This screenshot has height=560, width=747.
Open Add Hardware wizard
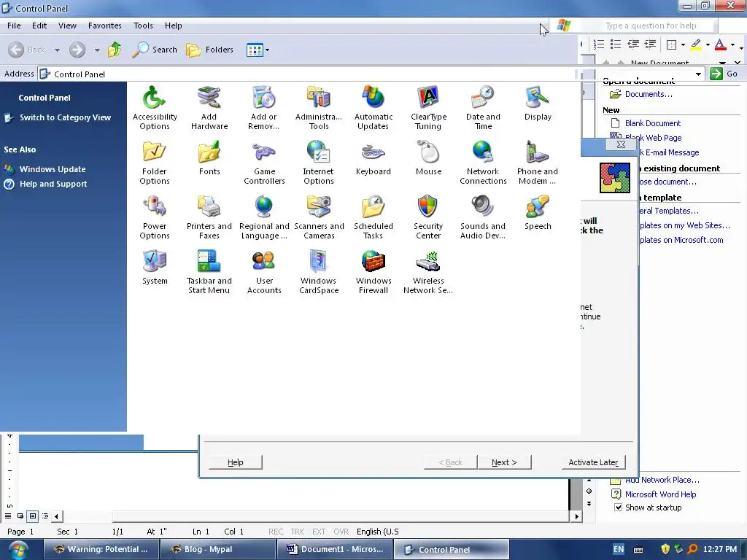click(209, 108)
